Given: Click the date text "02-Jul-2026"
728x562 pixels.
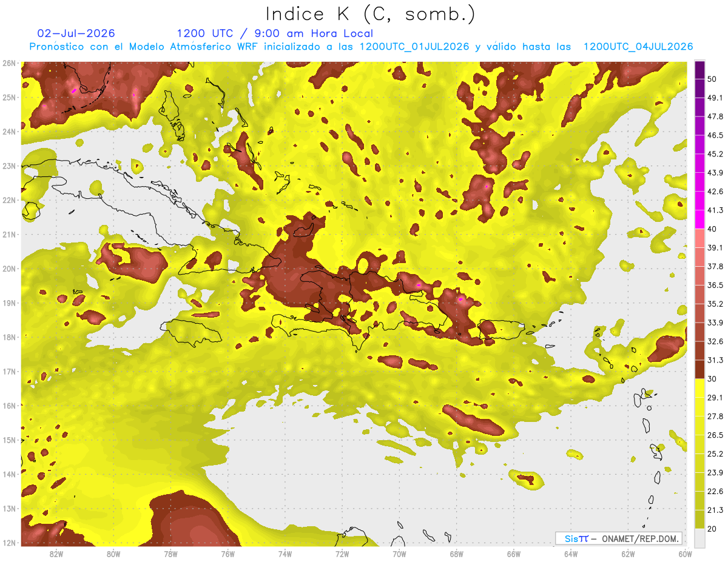Looking at the screenshot, I should pyautogui.click(x=76, y=33).
